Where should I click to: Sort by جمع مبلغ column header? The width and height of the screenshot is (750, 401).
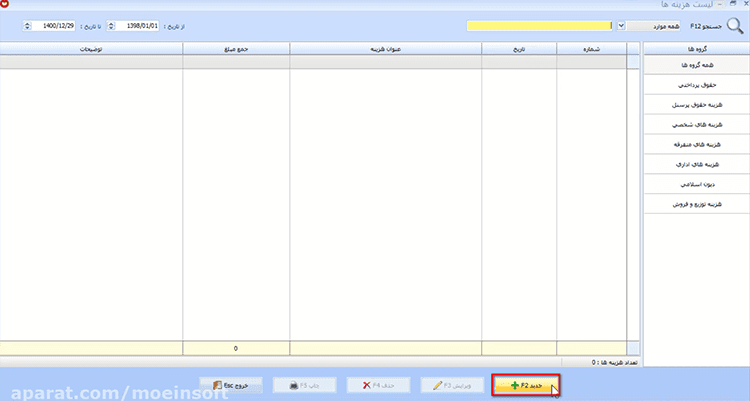pyautogui.click(x=236, y=49)
